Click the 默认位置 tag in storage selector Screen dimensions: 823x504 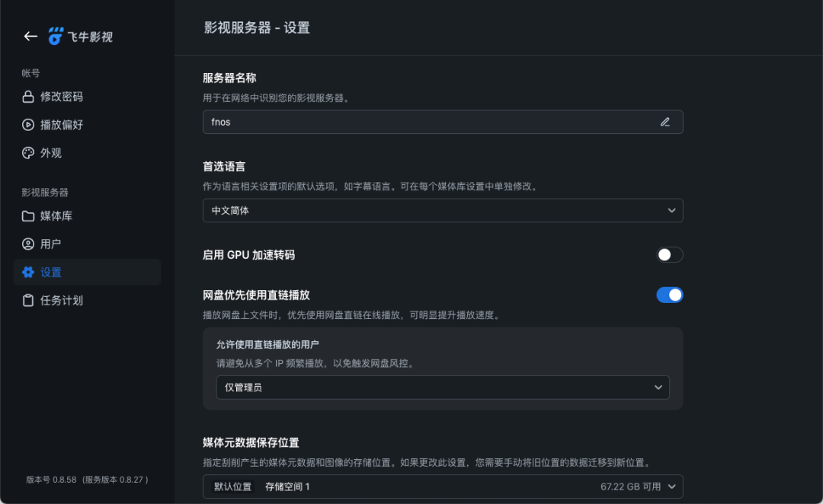pos(231,486)
